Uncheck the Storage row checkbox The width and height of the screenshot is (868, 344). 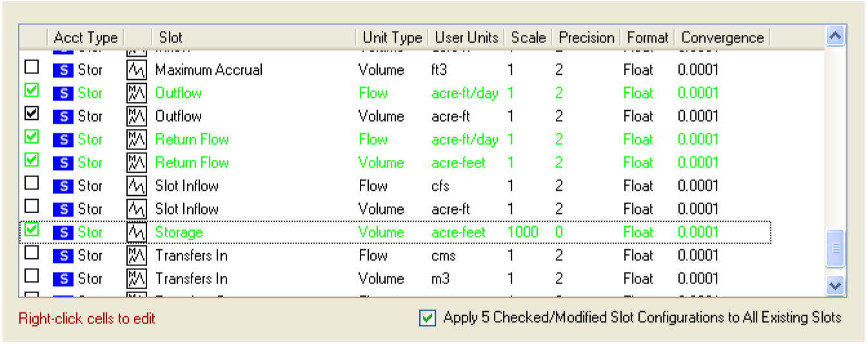point(31,230)
